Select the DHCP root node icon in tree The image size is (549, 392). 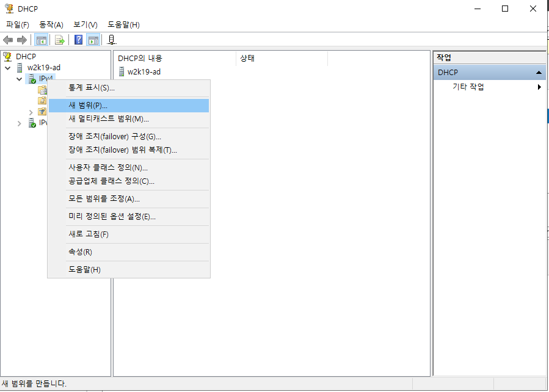coord(7,56)
